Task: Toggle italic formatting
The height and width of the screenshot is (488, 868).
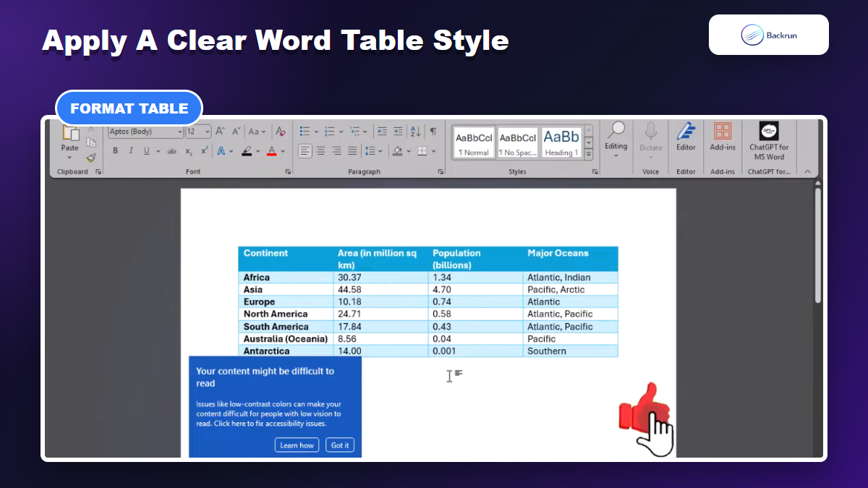Action: tap(131, 151)
